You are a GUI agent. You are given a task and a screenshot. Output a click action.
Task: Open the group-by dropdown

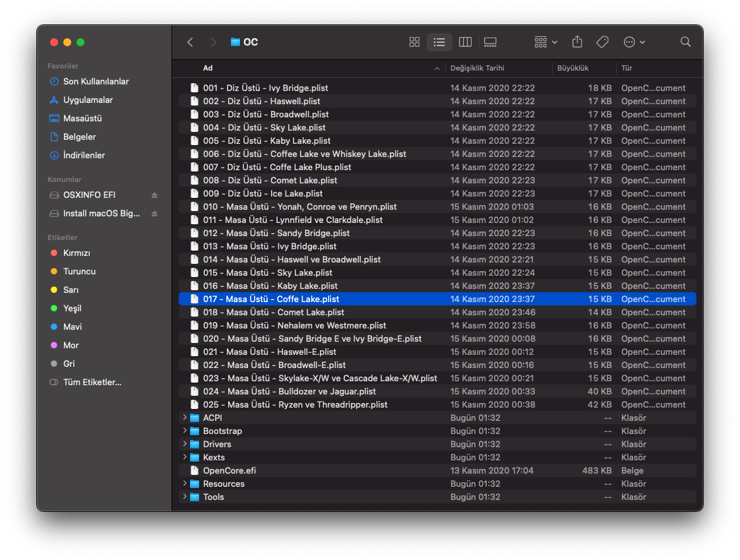545,42
